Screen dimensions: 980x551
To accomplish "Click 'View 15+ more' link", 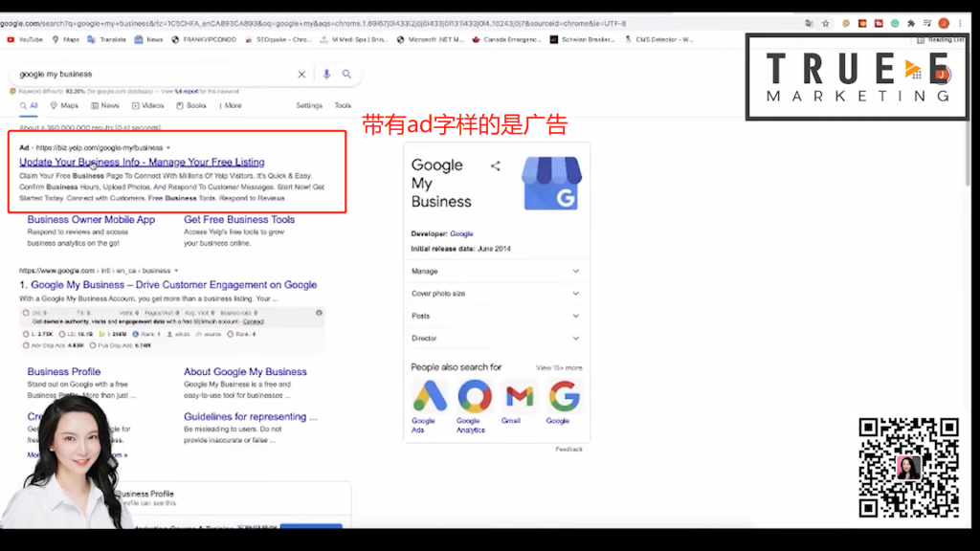I will (x=559, y=368).
